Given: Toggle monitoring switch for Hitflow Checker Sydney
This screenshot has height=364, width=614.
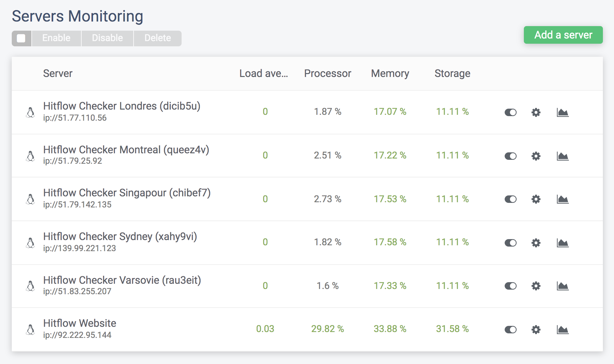Looking at the screenshot, I should click(x=510, y=243).
